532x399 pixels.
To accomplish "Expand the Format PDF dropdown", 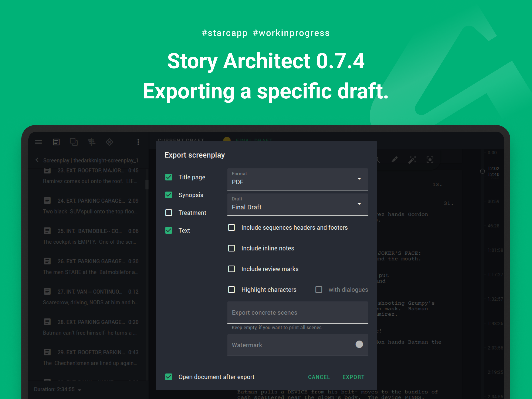I will point(297,179).
